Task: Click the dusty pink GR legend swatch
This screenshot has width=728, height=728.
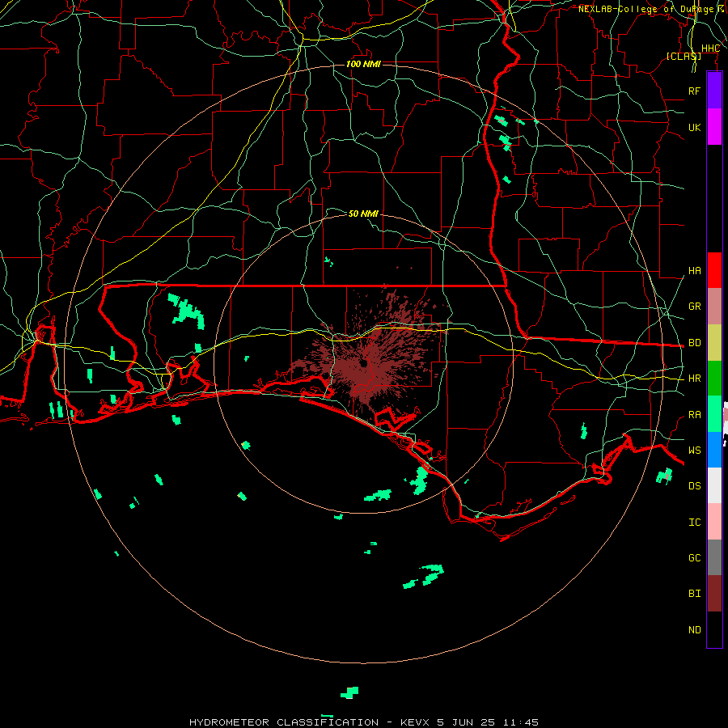Action: [x=714, y=307]
